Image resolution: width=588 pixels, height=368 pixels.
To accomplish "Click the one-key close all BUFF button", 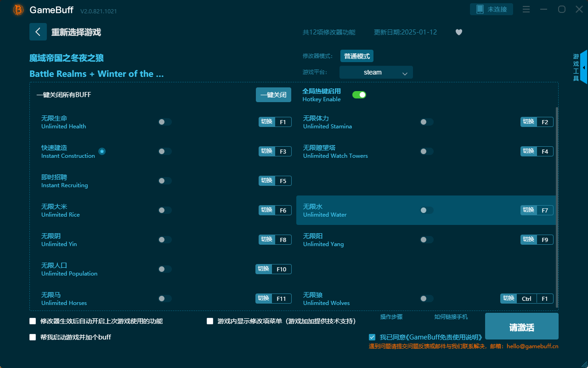I will [x=273, y=95].
